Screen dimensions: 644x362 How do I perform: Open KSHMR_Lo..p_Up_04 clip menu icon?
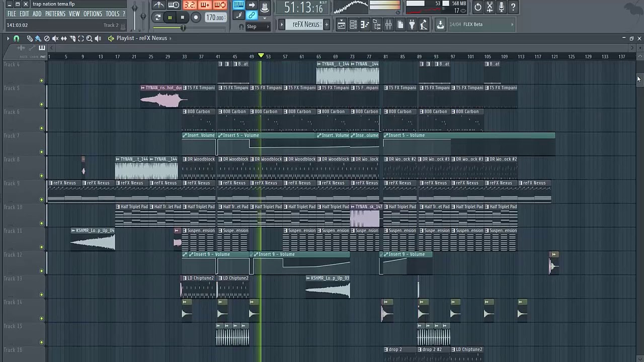[73, 231]
